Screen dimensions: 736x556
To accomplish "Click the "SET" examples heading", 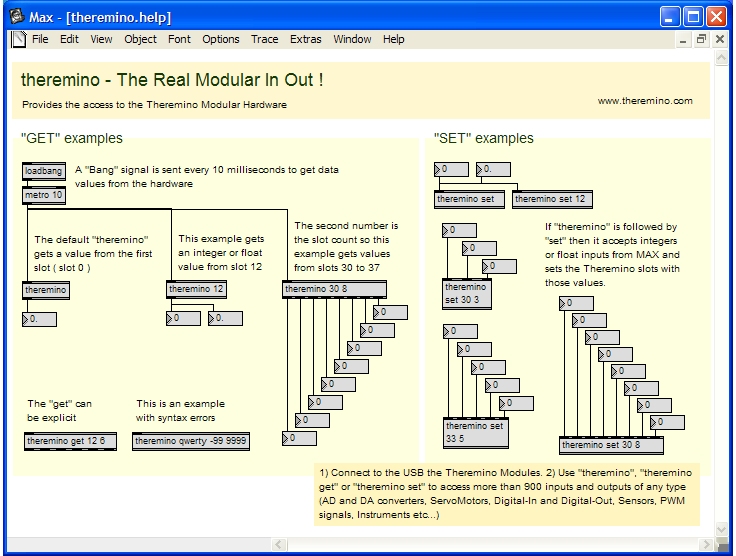I will 484,138.
